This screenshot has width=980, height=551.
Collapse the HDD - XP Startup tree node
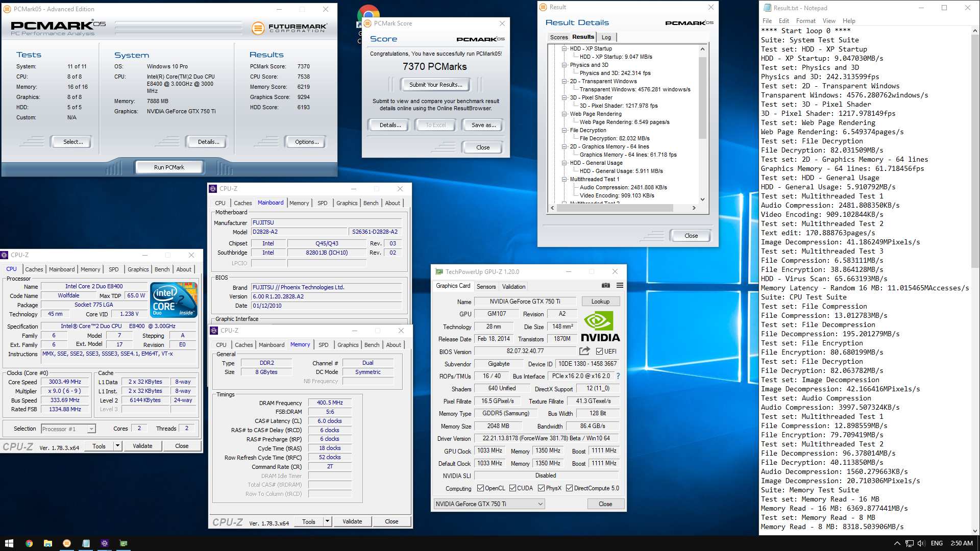tap(564, 48)
